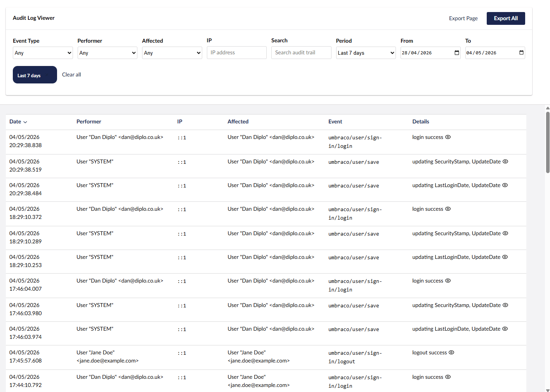Click the Affected column header
The height and width of the screenshot is (392, 550).
point(238,121)
